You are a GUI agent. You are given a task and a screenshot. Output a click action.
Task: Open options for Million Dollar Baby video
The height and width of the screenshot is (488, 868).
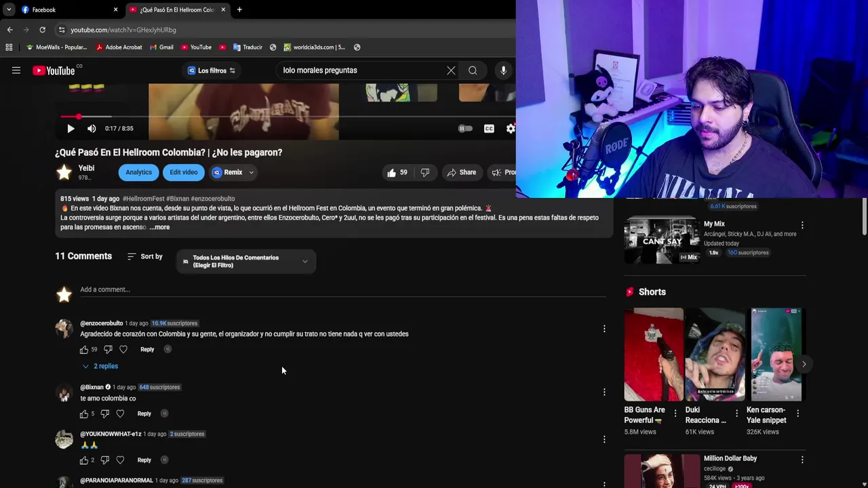(x=802, y=460)
